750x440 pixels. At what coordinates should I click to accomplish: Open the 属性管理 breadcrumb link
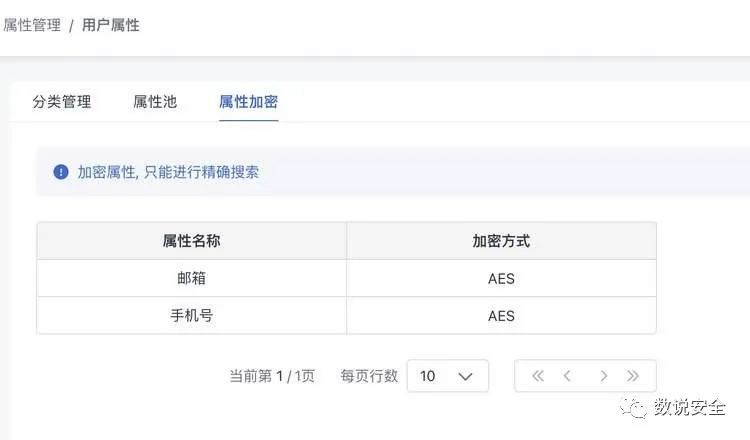[x=32, y=25]
